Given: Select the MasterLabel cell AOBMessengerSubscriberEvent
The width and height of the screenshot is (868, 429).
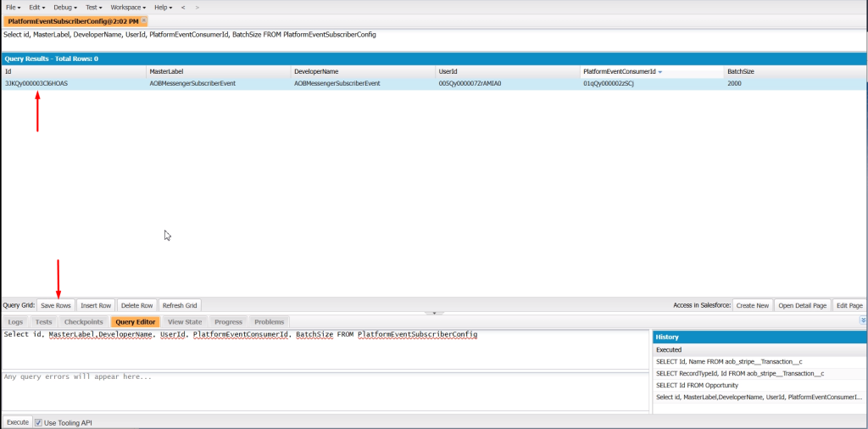Looking at the screenshot, I should (x=218, y=84).
